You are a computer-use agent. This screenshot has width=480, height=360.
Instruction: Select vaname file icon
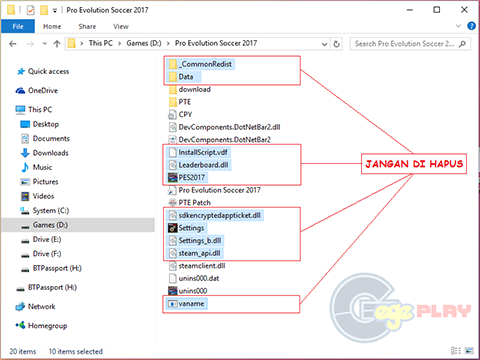[172, 304]
